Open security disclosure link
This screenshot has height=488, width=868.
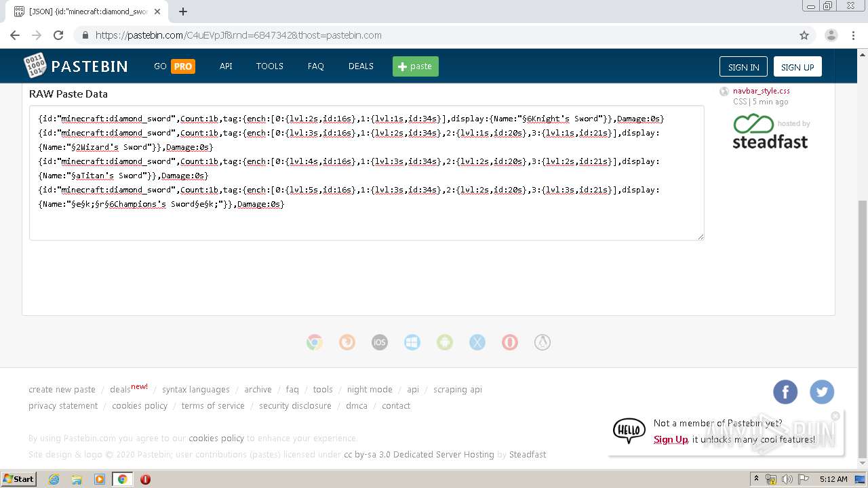click(x=295, y=406)
